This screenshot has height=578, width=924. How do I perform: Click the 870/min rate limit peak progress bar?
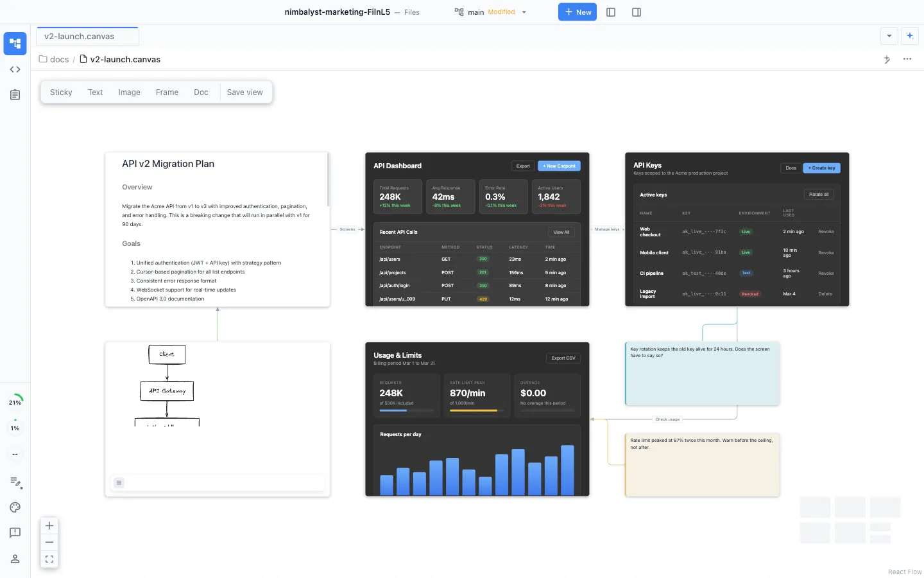pyautogui.click(x=476, y=410)
